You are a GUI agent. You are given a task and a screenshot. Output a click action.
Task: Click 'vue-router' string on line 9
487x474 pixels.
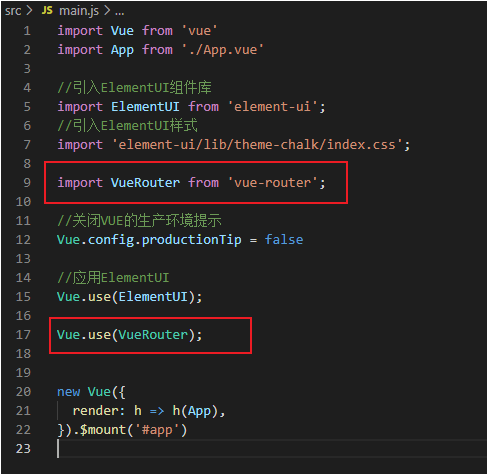[273, 183]
